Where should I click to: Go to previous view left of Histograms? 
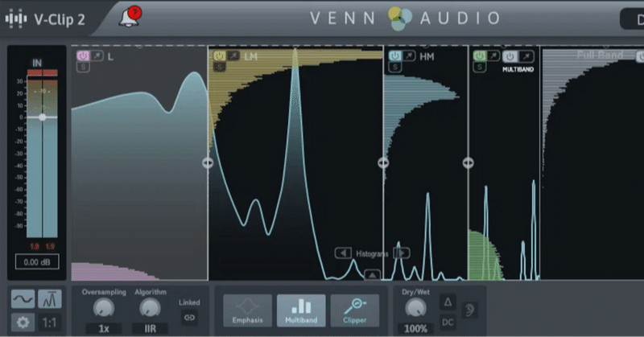[343, 253]
